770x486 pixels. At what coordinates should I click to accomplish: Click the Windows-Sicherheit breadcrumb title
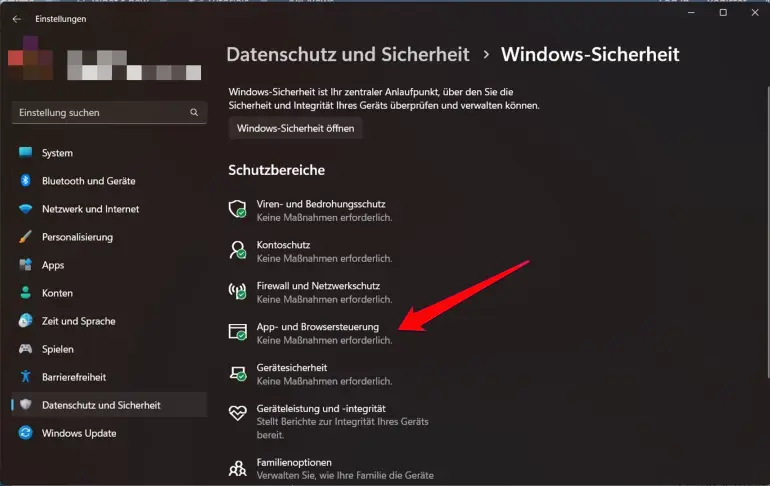tap(590, 54)
